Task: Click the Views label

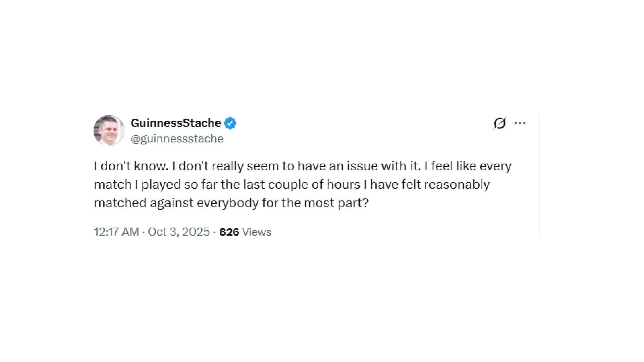Action: (257, 232)
